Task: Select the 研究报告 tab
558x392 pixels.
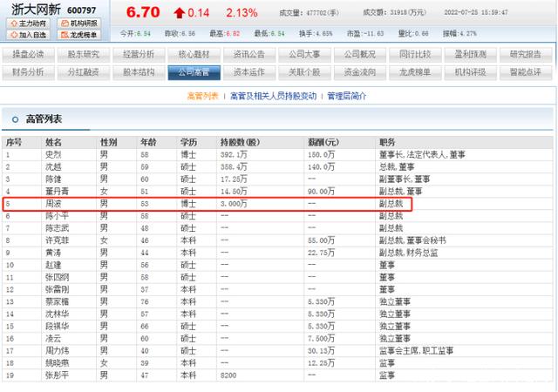Action: click(526, 54)
